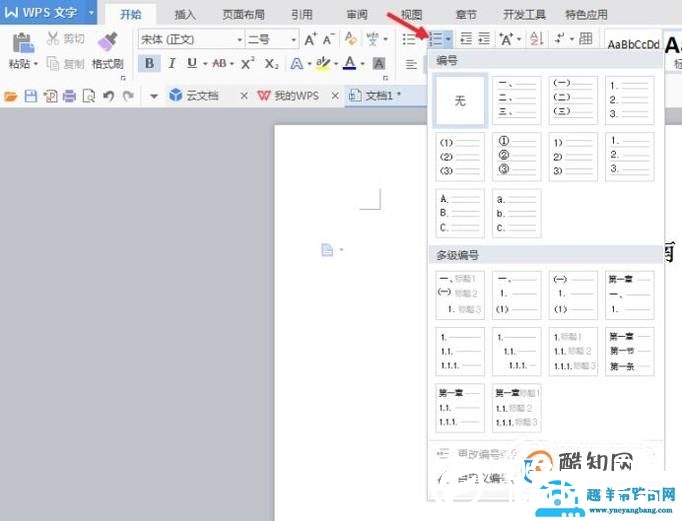
Task: Select (1)(2)(3) numbering style
Action: click(x=460, y=157)
